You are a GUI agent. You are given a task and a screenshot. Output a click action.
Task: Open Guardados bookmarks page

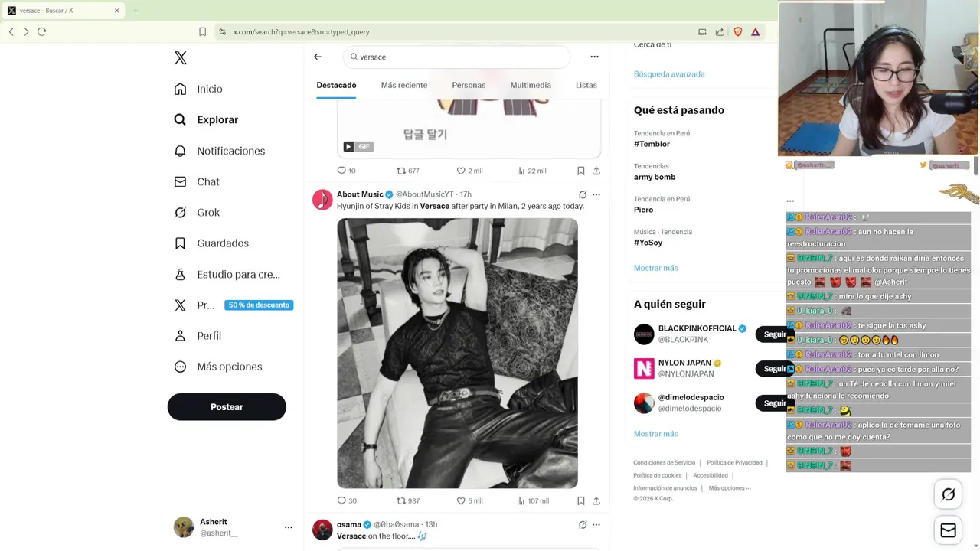coord(211,243)
